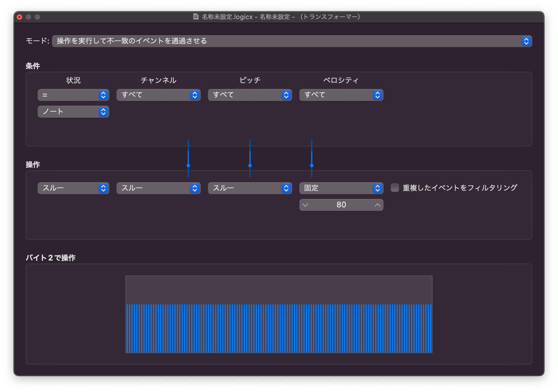
Task: Open the 状況 condition '=' dropdown
Action: pos(73,95)
